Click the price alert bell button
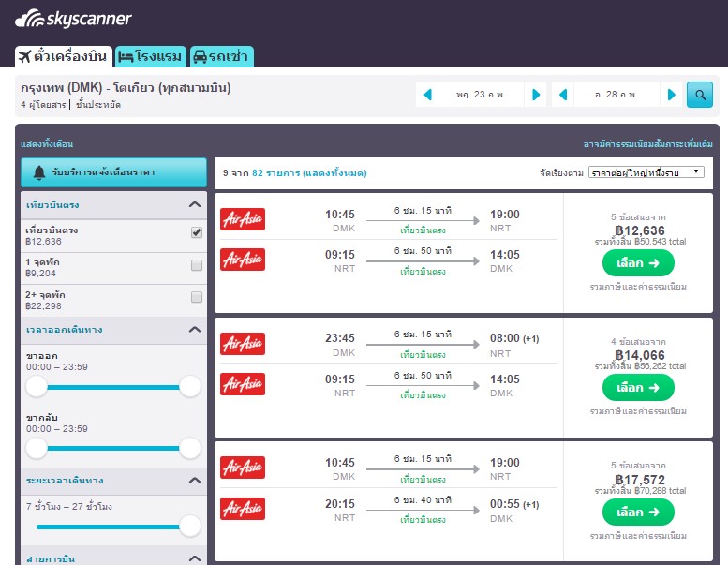728x565 pixels. 113,172
